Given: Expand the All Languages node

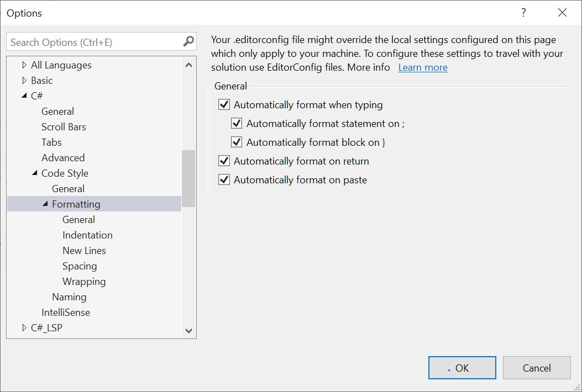Looking at the screenshot, I should point(24,65).
